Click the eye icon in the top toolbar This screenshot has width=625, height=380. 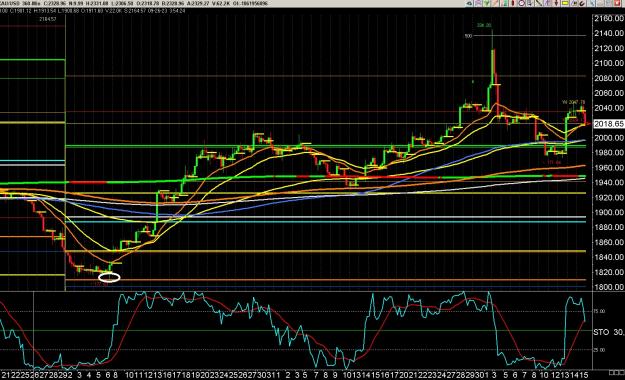click(x=470, y=3)
